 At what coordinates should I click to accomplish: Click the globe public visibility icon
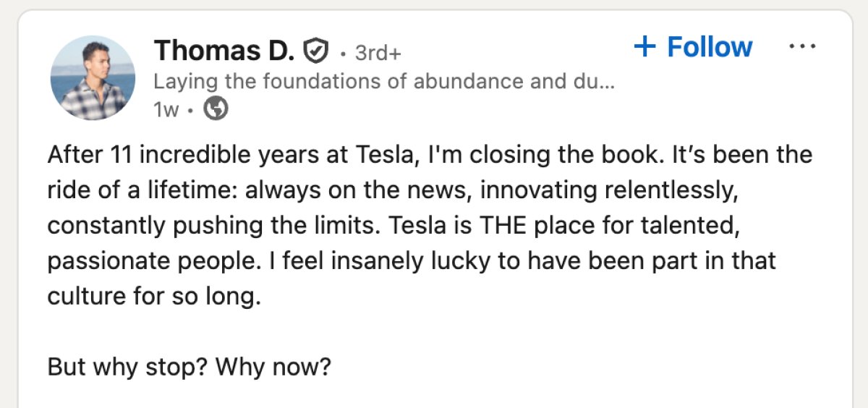[216, 109]
